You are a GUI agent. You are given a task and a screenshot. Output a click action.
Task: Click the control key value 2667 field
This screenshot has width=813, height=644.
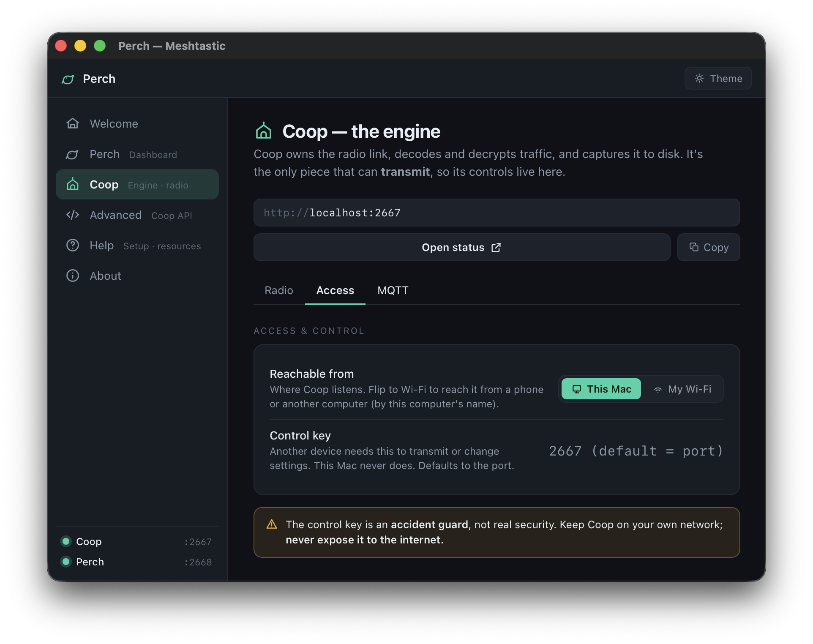point(636,451)
